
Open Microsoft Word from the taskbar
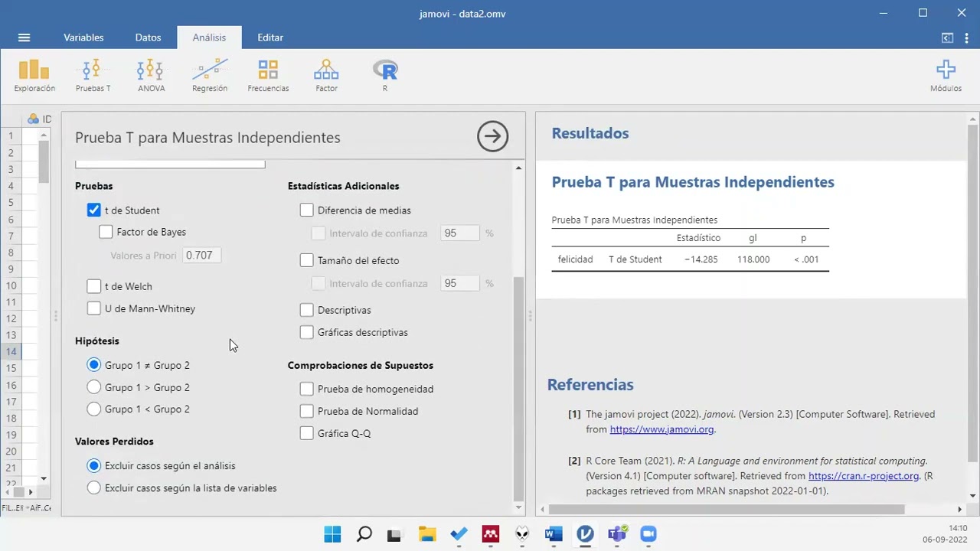click(x=554, y=534)
